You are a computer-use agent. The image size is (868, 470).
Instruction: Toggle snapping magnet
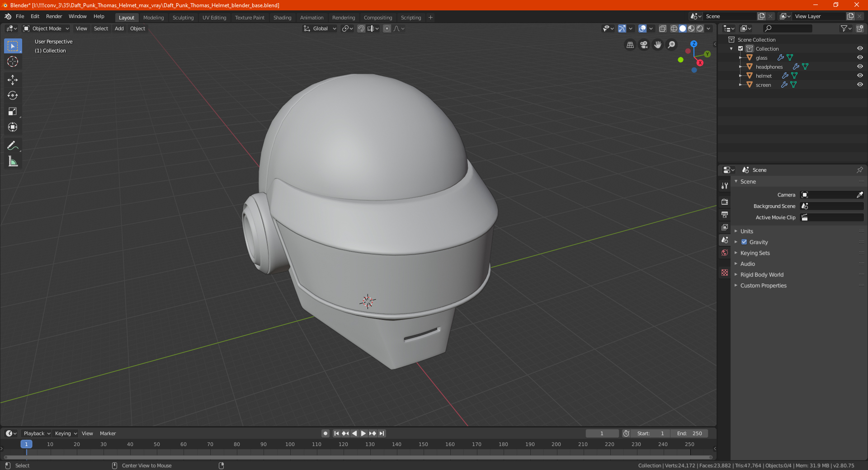[361, 28]
